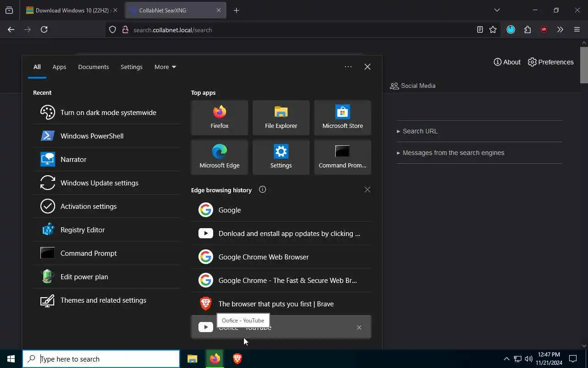Open uBlock Origin extension icon
The image size is (588, 368).
point(544,29)
